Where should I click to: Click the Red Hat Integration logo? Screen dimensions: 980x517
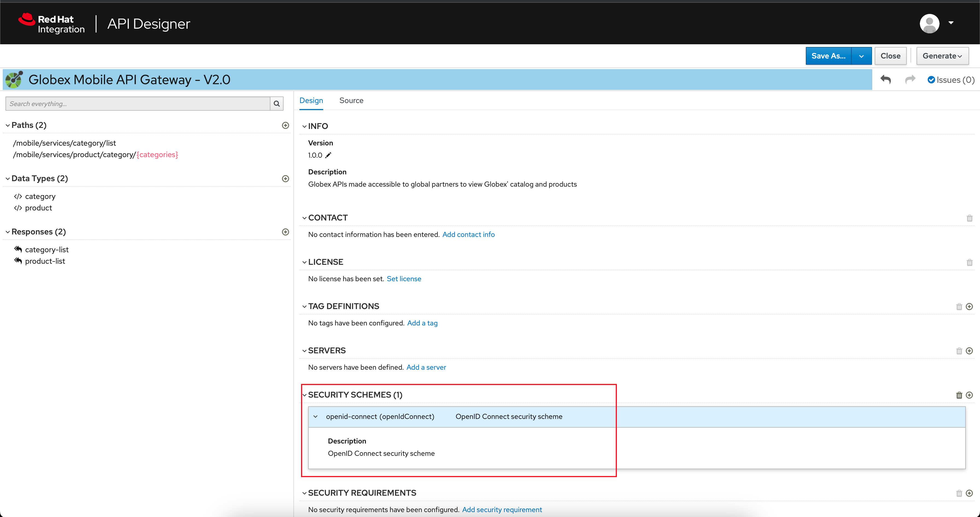51,23
